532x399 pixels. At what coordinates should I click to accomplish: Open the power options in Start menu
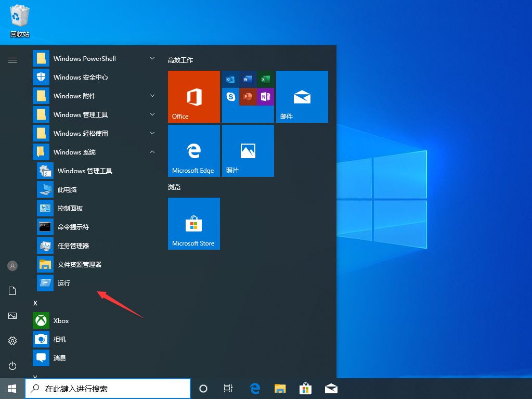point(12,365)
